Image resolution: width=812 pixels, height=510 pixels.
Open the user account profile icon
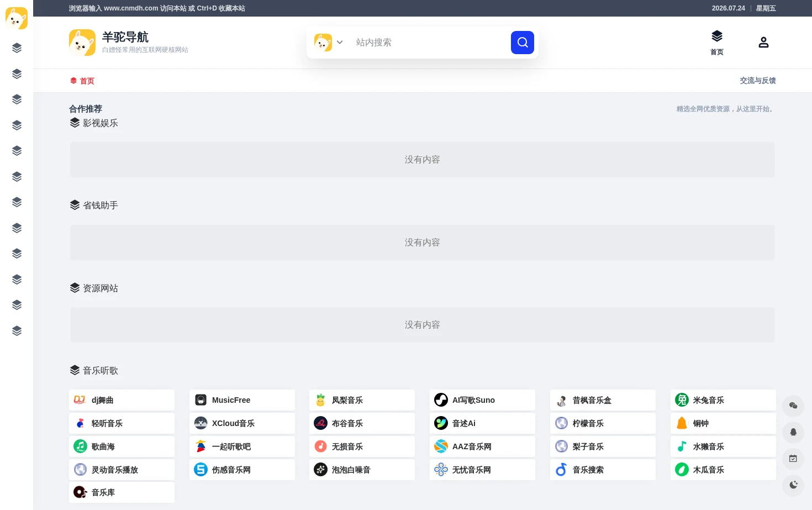point(763,43)
